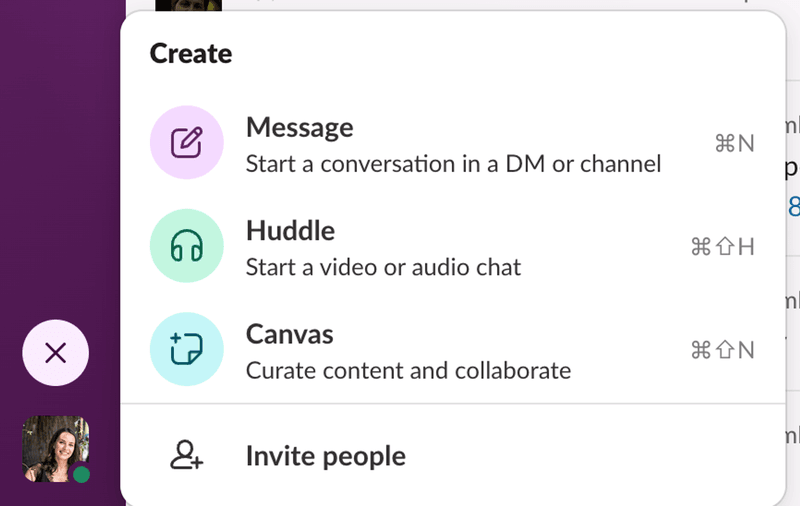Click the Message compose pencil icon

[x=187, y=142]
